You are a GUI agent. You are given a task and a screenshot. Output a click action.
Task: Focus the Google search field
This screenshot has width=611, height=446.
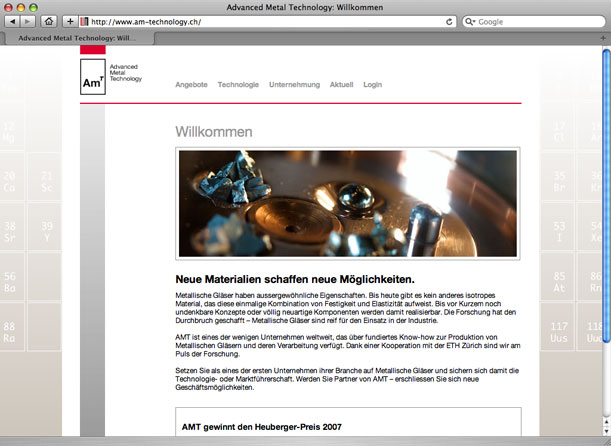(x=535, y=21)
